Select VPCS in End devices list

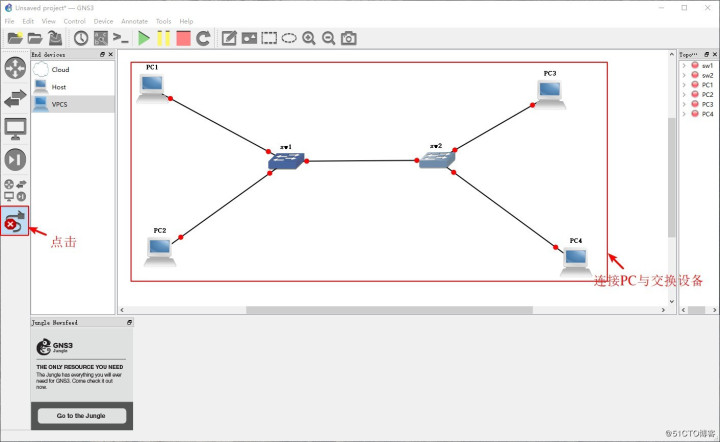point(73,104)
